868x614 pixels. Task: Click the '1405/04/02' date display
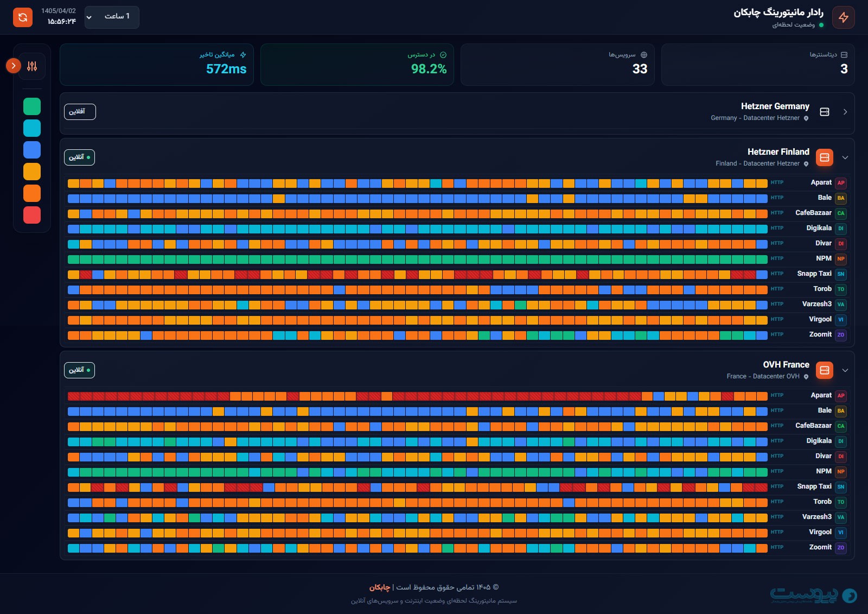(59, 11)
